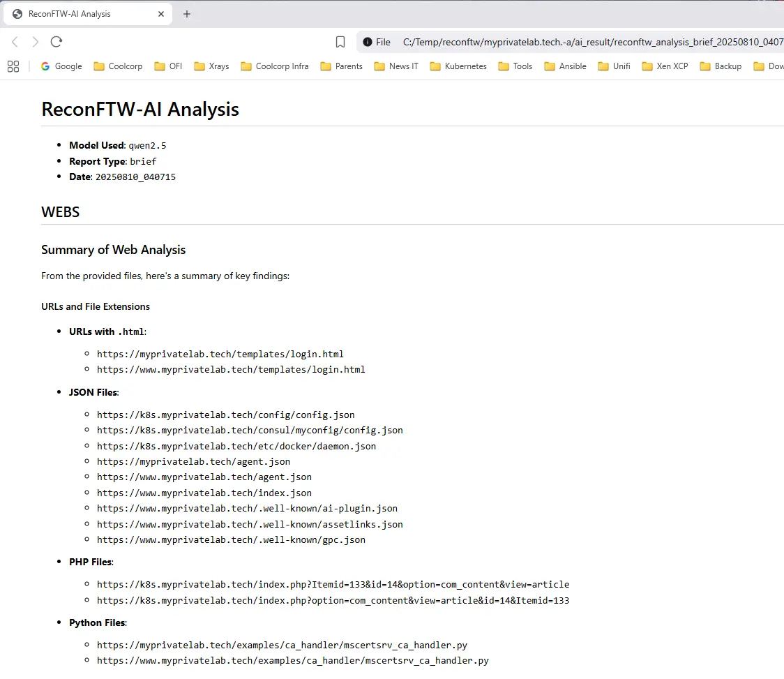784x679 pixels.
Task: Reload the current page
Action: tap(56, 42)
